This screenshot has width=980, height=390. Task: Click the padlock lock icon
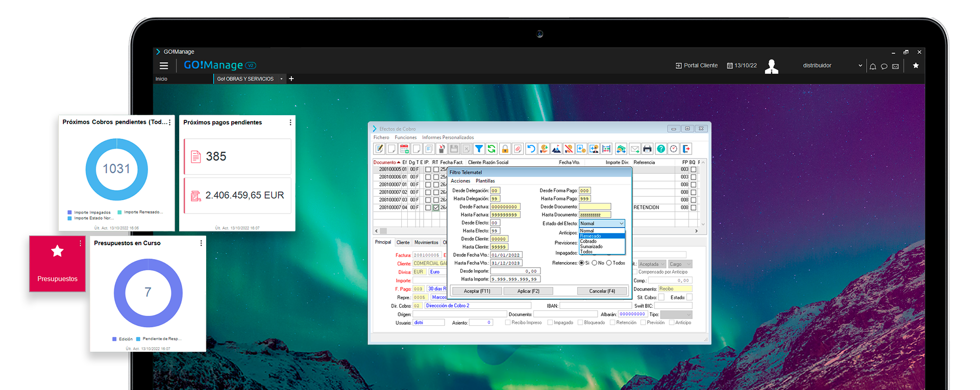[505, 149]
